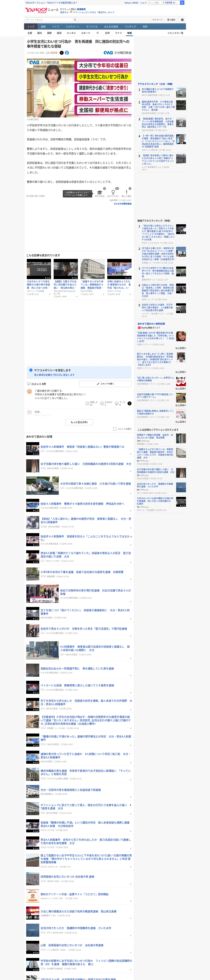
Task: Click 記事に関する報告 report link
Action: (x=36, y=196)
